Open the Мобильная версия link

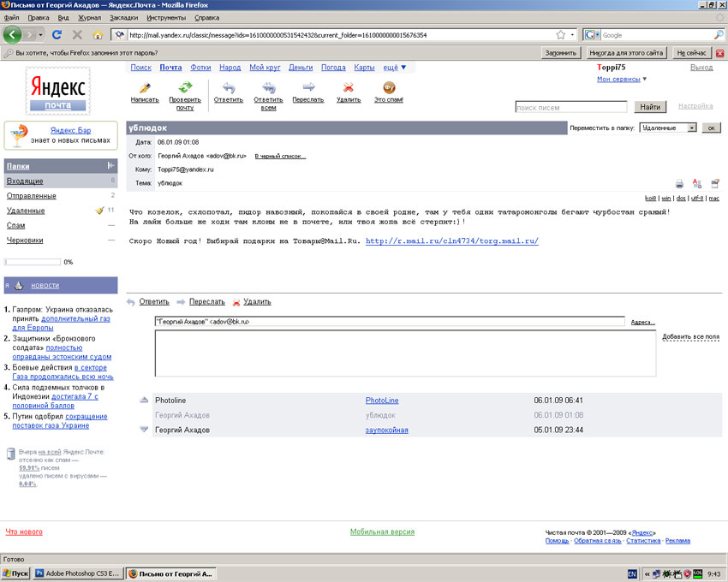(x=382, y=532)
